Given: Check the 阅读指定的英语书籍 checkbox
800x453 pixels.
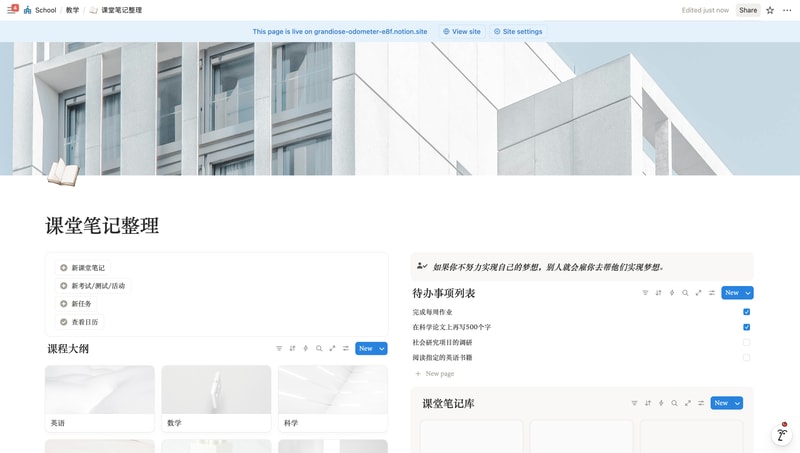Looking at the screenshot, I should (x=746, y=358).
